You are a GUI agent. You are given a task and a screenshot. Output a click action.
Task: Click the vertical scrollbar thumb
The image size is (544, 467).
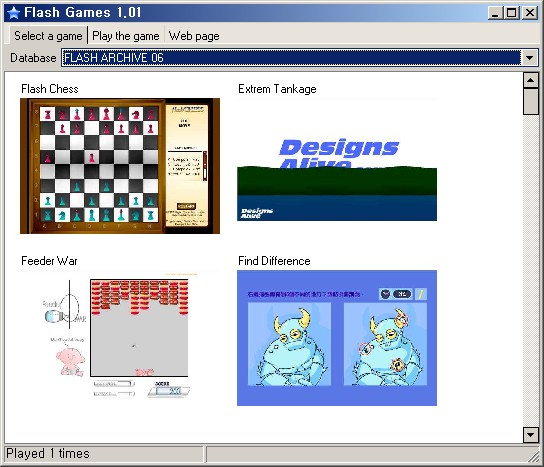530,101
